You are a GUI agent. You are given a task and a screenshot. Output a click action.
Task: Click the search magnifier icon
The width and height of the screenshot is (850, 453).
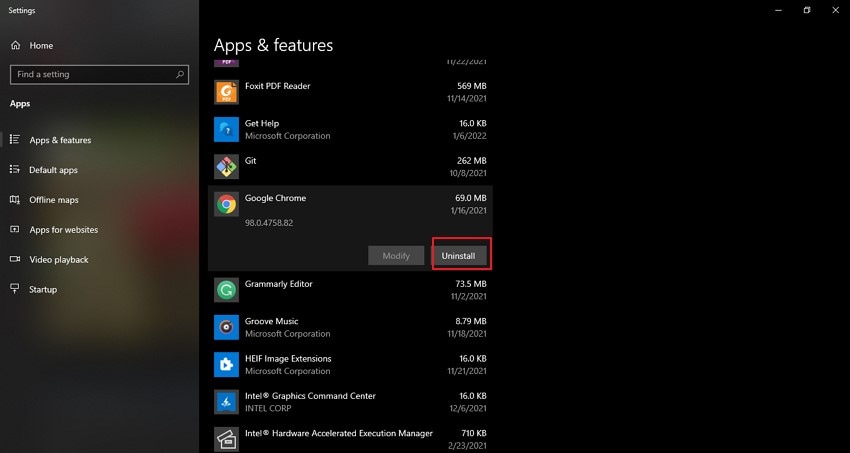[180, 75]
